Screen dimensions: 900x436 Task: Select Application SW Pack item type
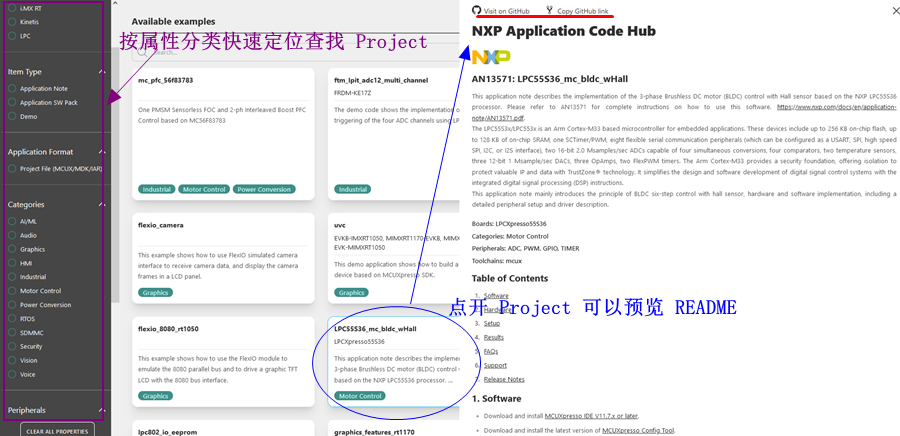[13, 102]
